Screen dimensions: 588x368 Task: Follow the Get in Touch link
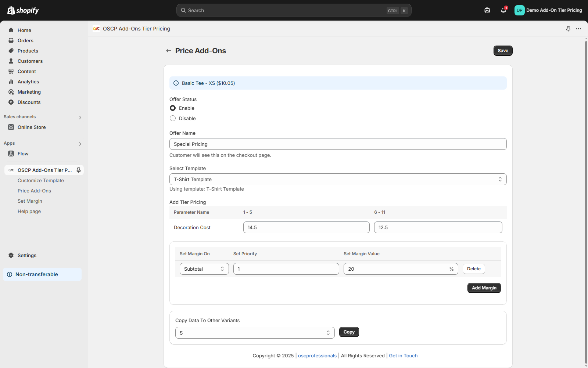coord(403,356)
